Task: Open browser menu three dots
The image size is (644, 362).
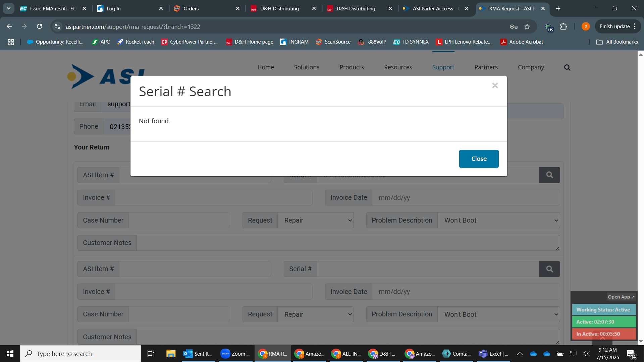Action: pos(635,26)
